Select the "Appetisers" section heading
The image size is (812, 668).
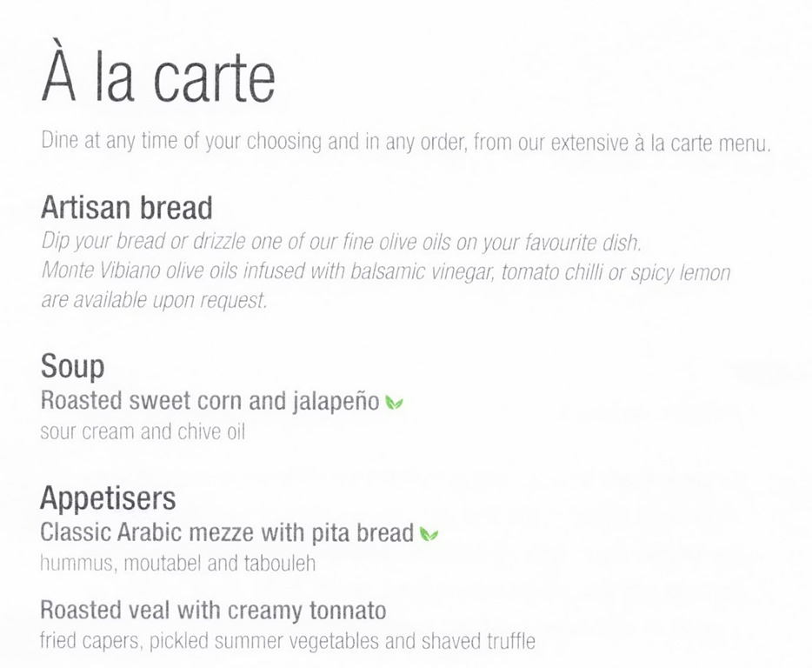(x=108, y=498)
